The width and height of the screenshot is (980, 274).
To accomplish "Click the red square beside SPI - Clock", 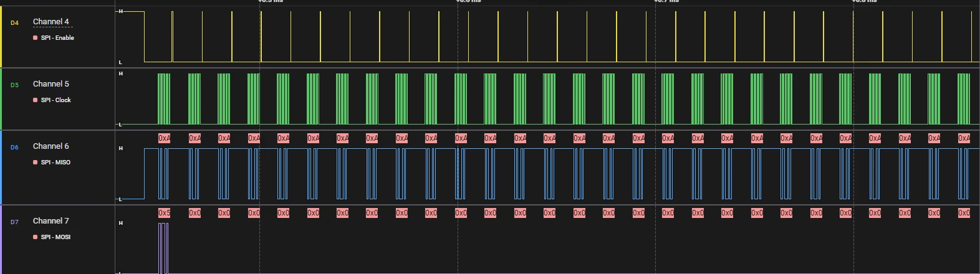I will (x=36, y=100).
